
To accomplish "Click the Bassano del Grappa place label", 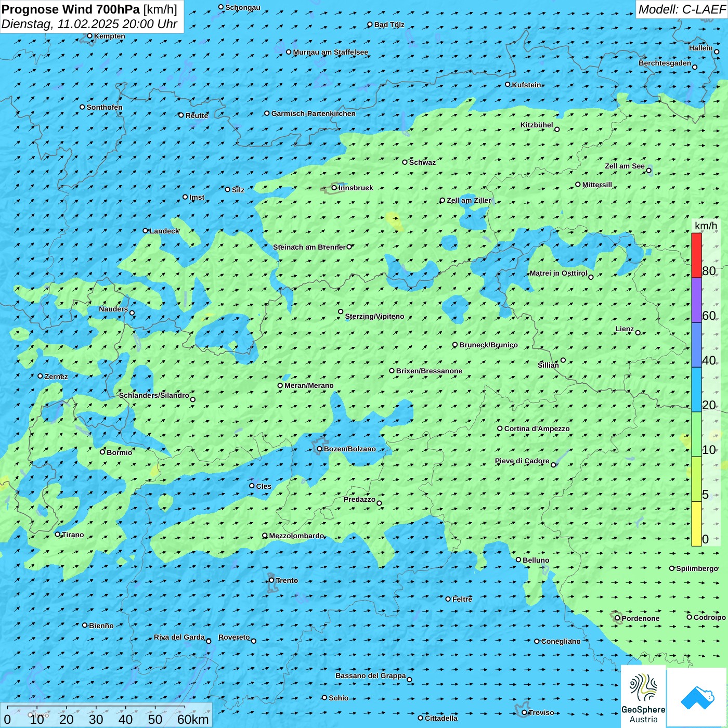I will pyautogui.click(x=370, y=675).
